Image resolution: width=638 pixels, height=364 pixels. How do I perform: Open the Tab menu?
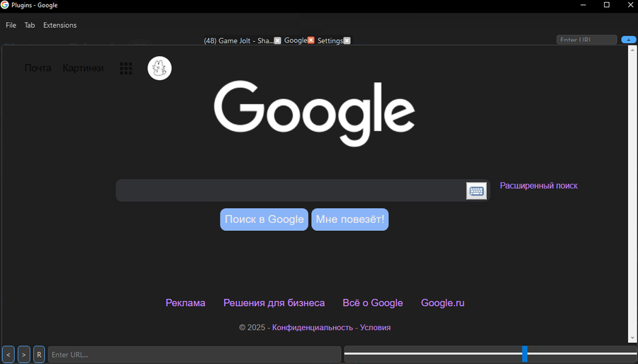[30, 25]
